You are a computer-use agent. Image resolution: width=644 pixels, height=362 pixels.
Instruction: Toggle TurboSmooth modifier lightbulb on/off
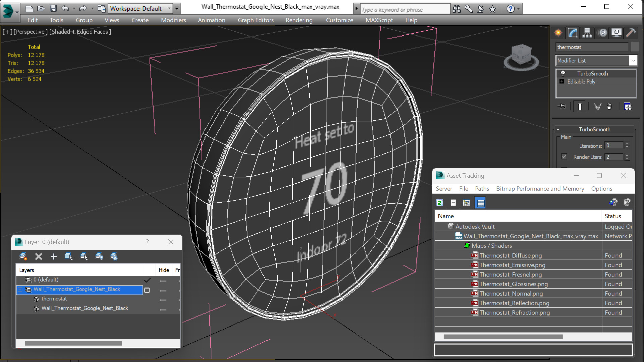(x=563, y=73)
